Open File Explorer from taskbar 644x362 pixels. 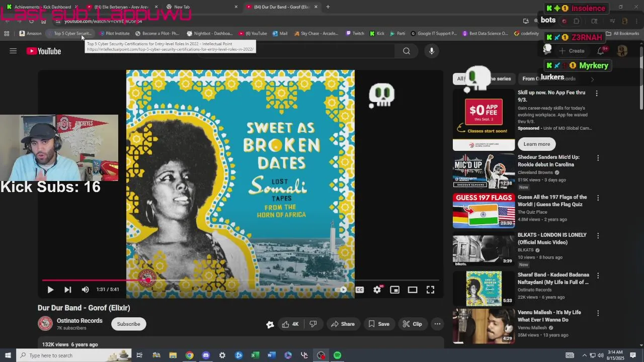(x=173, y=355)
